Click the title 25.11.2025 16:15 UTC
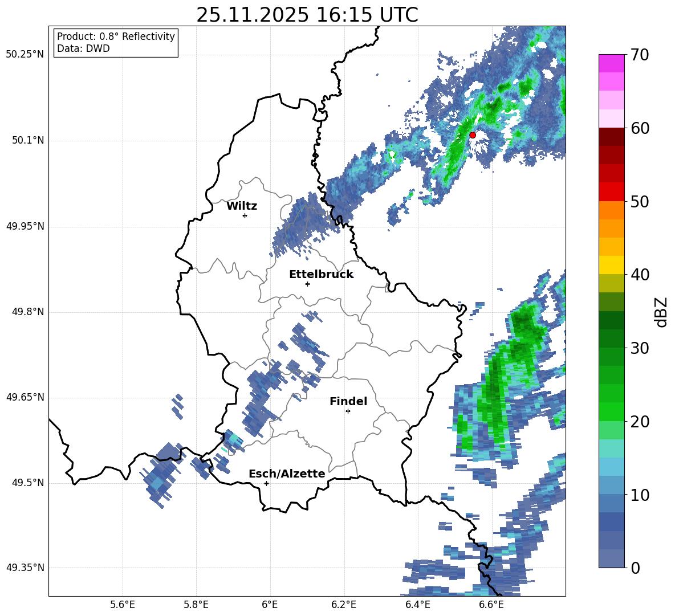Image resolution: width=675 pixels, height=616 pixels. pyautogui.click(x=307, y=15)
